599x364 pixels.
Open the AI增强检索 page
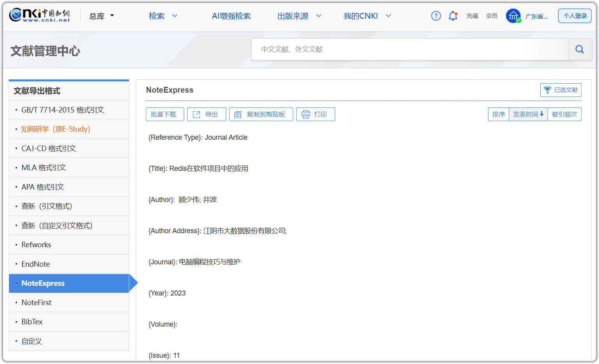[x=231, y=16]
